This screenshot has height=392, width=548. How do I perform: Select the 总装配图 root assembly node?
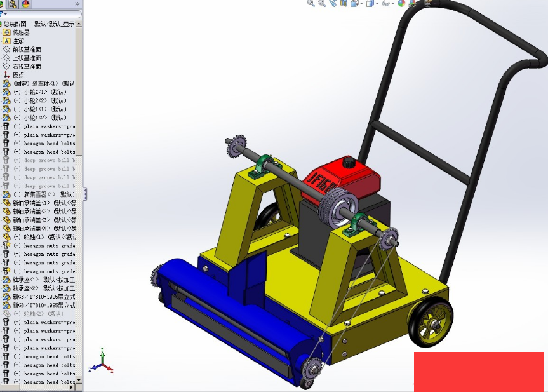point(39,24)
